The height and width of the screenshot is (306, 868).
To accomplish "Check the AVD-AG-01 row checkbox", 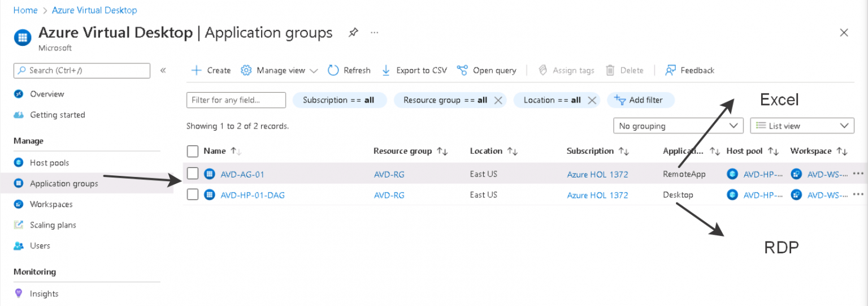I will click(193, 174).
